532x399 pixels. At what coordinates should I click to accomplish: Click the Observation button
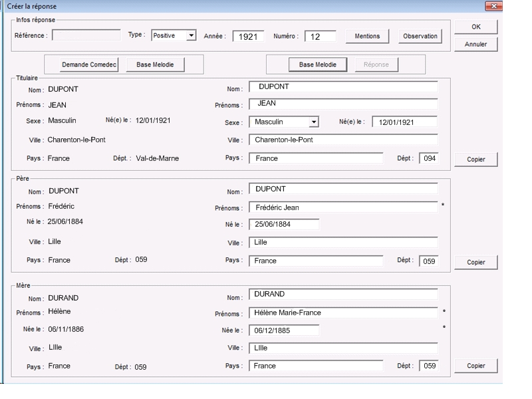(420, 37)
